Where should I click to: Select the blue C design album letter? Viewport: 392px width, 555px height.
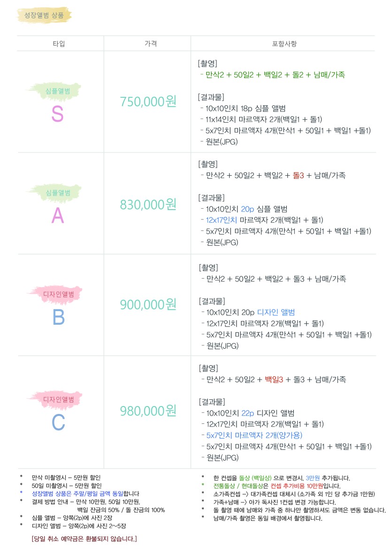(x=58, y=422)
